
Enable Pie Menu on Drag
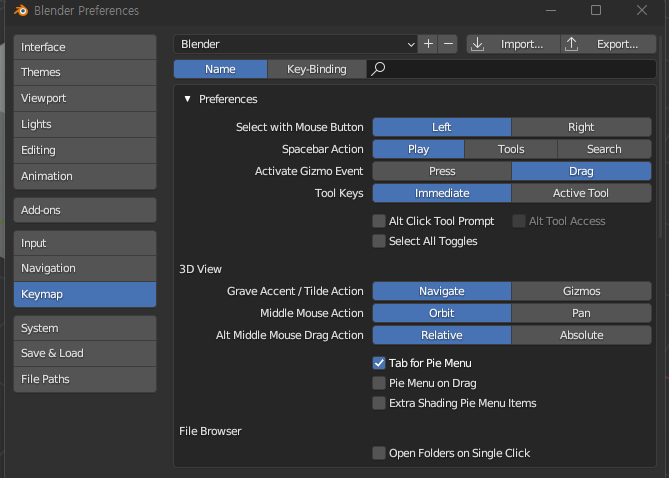point(379,383)
